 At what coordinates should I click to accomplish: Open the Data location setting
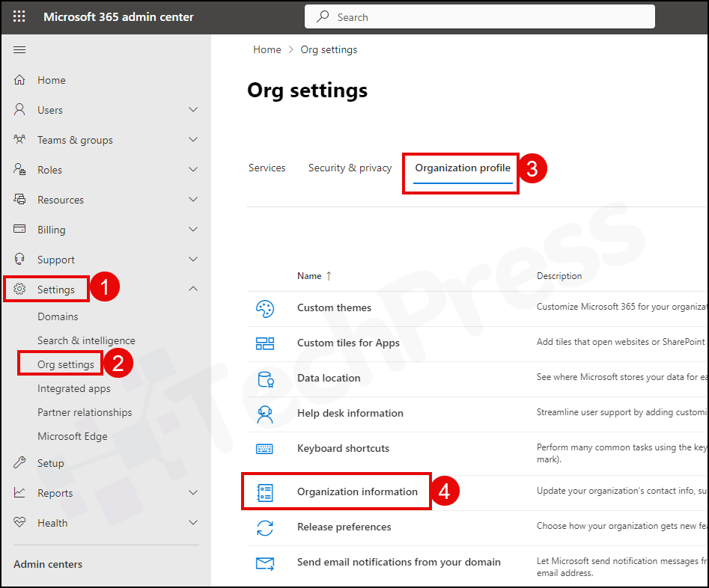tap(329, 378)
